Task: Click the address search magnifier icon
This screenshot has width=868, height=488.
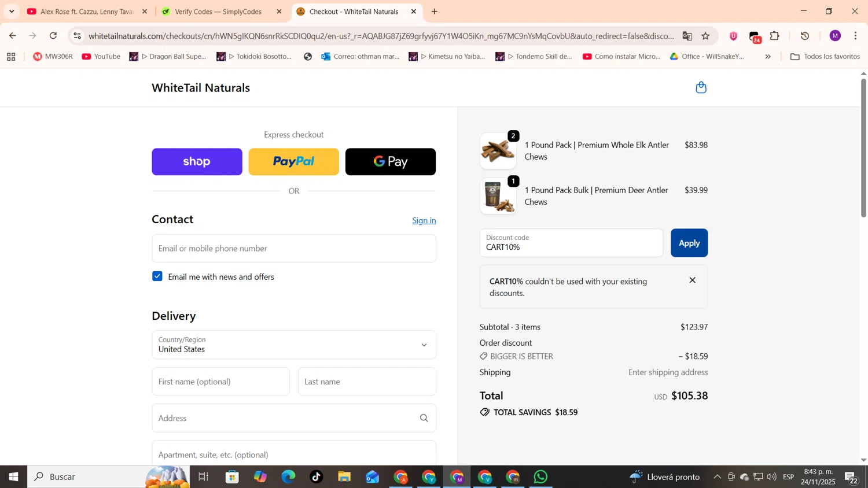Action: 424,418
